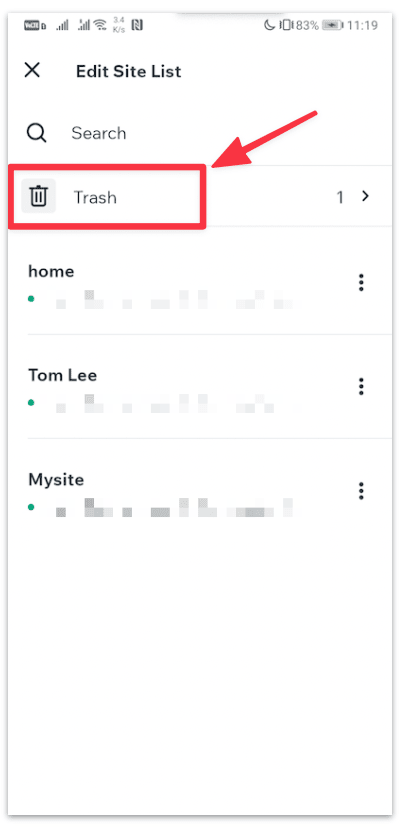
Task: Open more options for Tom Lee
Action: [361, 386]
